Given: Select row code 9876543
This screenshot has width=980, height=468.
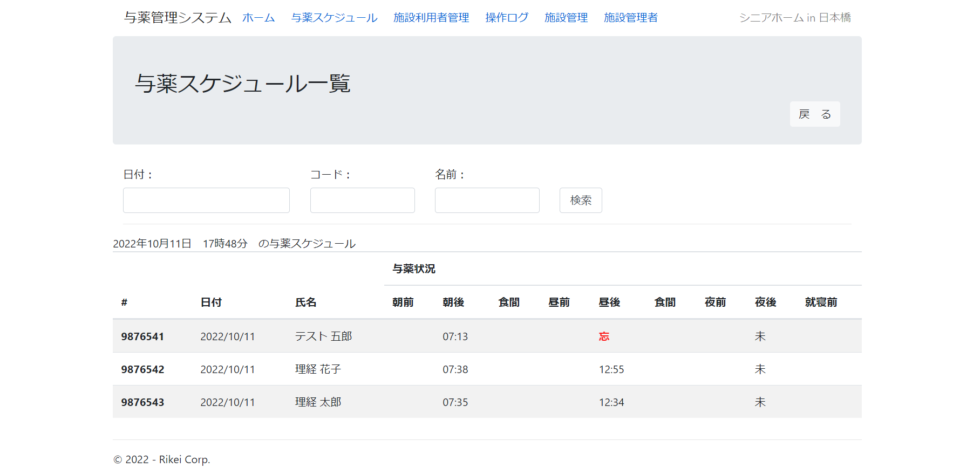Looking at the screenshot, I should [142, 402].
